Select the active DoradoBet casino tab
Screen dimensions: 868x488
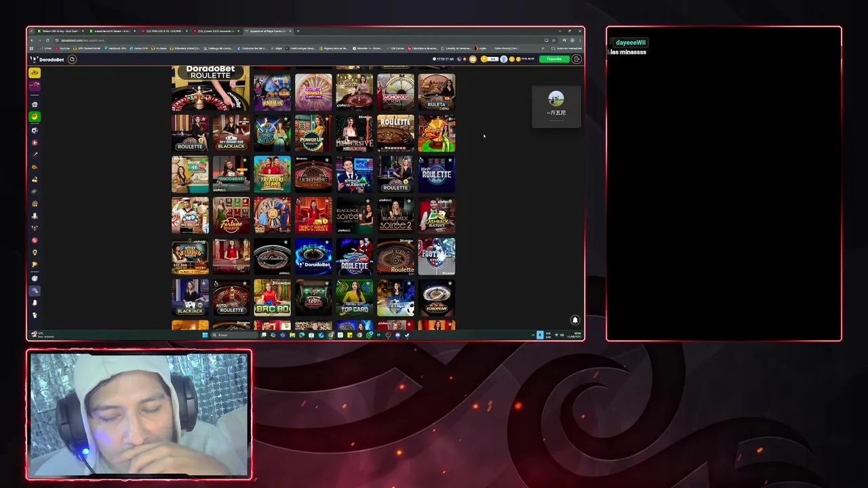[x=269, y=30]
